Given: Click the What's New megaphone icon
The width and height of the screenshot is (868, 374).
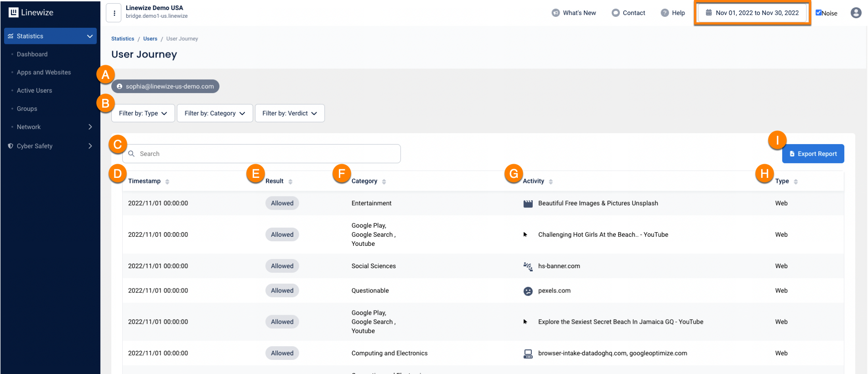Looking at the screenshot, I should click(556, 13).
